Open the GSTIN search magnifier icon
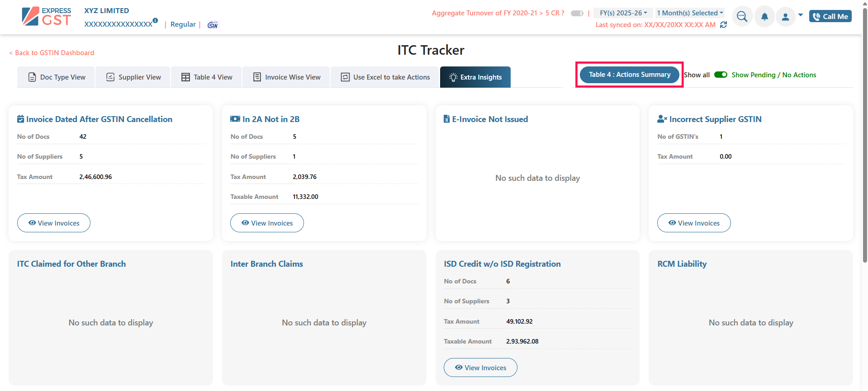This screenshot has width=868, height=391. tap(742, 17)
